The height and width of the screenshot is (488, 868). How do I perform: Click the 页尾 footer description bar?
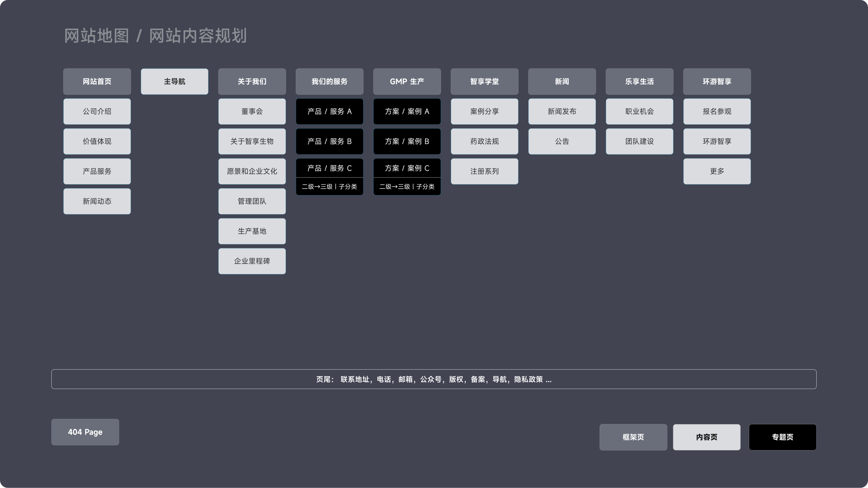coord(434,379)
